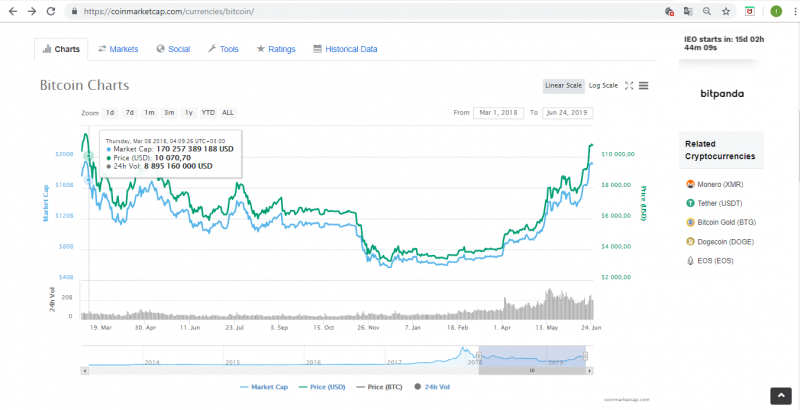Reload the page
This screenshot has height=410, width=800.
[51, 11]
